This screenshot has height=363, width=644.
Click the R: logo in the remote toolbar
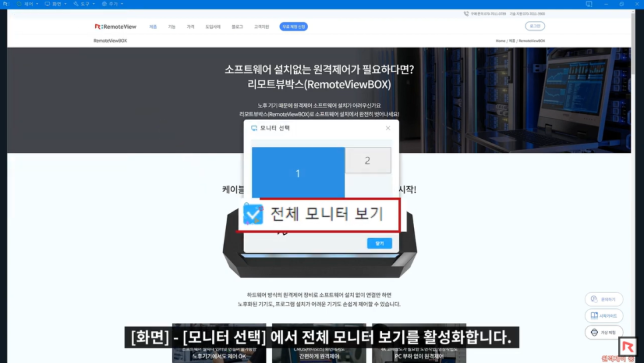6,4
